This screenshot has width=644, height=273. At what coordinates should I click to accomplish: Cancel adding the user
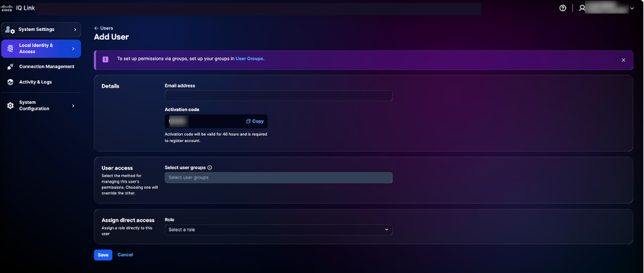[125, 255]
